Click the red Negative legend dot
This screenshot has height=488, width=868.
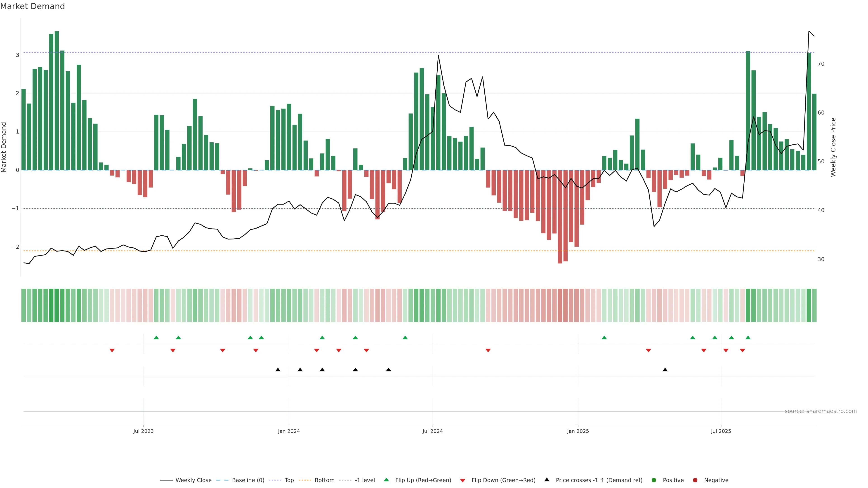click(695, 480)
